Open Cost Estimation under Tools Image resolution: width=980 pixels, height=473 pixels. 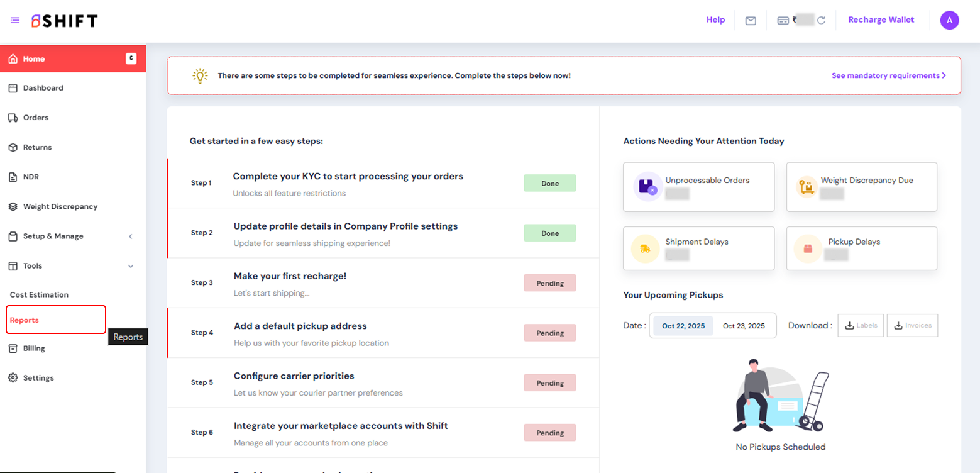pyautogui.click(x=39, y=295)
